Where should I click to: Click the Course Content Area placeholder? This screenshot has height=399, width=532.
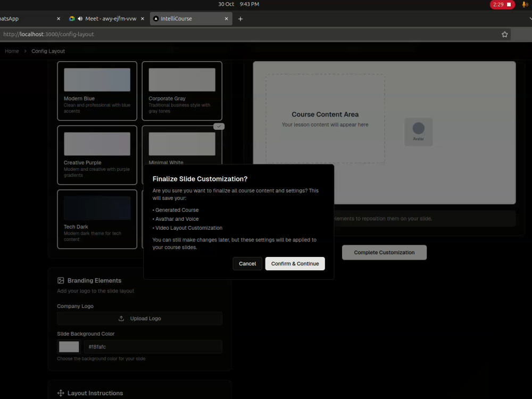(325, 119)
